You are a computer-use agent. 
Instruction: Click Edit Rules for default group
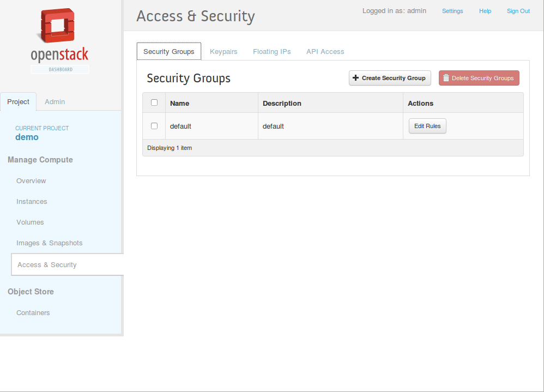point(427,126)
